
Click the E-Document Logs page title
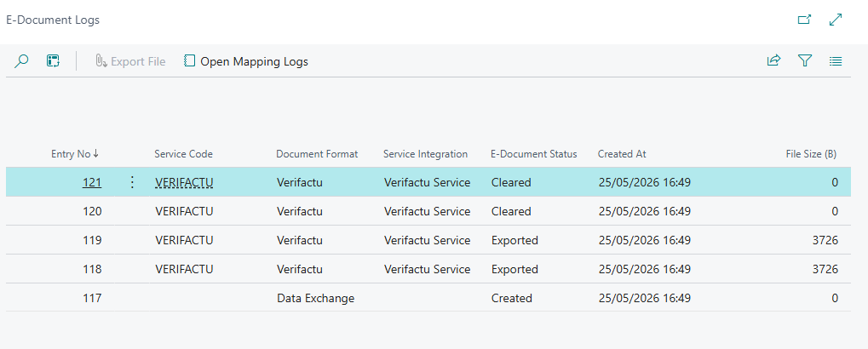[x=53, y=20]
